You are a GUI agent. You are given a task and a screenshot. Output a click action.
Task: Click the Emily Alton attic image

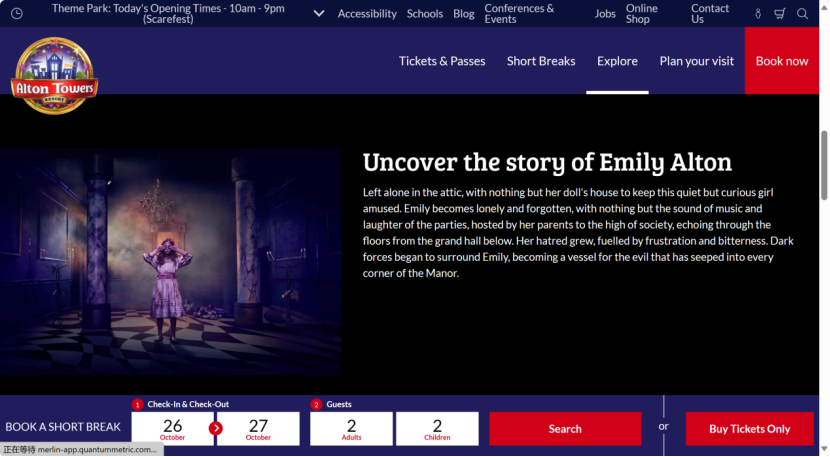170,262
